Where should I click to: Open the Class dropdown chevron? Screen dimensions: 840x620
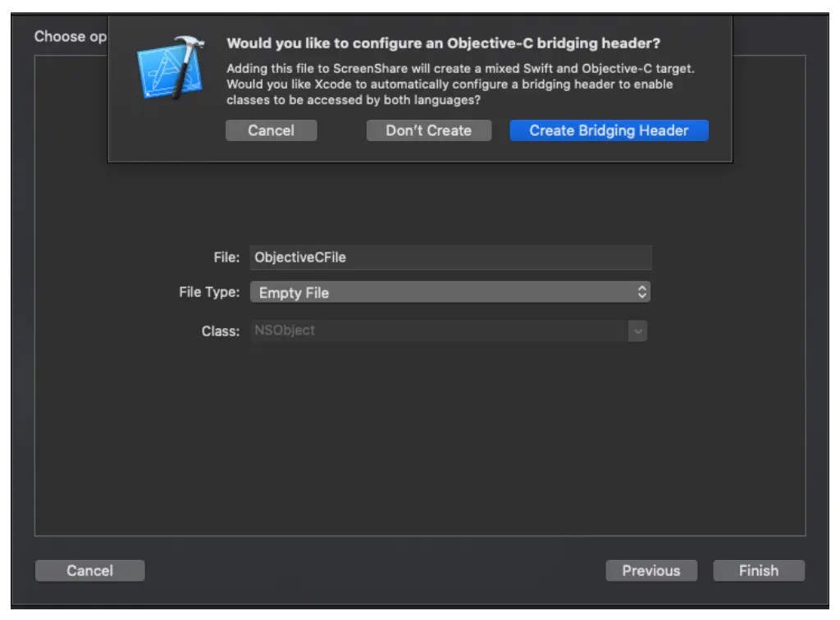pyautogui.click(x=638, y=331)
